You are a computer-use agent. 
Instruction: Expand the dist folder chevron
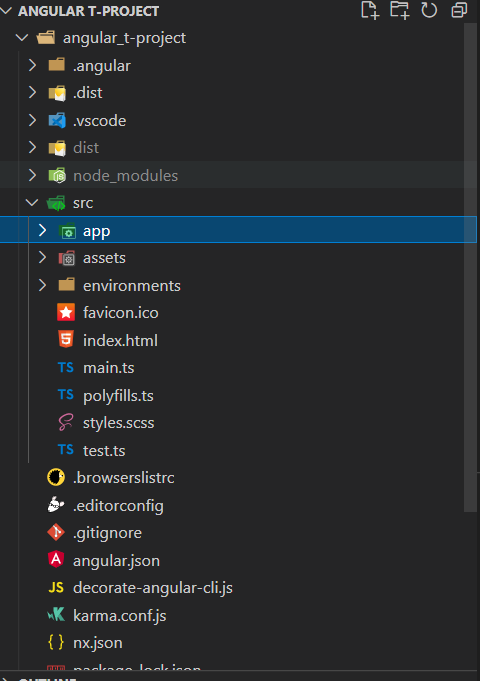tap(32, 148)
